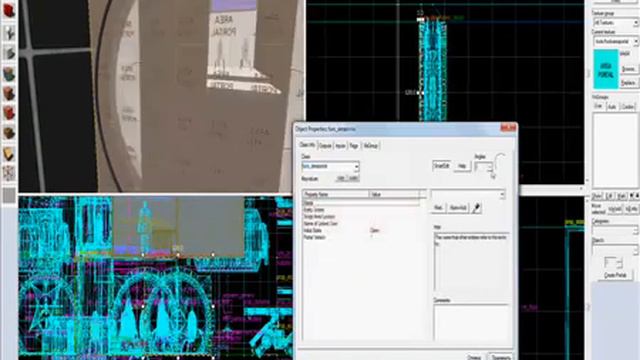Select the gray Block tool
Image resolution: width=640 pixels, height=360 pixels.
click(9, 53)
